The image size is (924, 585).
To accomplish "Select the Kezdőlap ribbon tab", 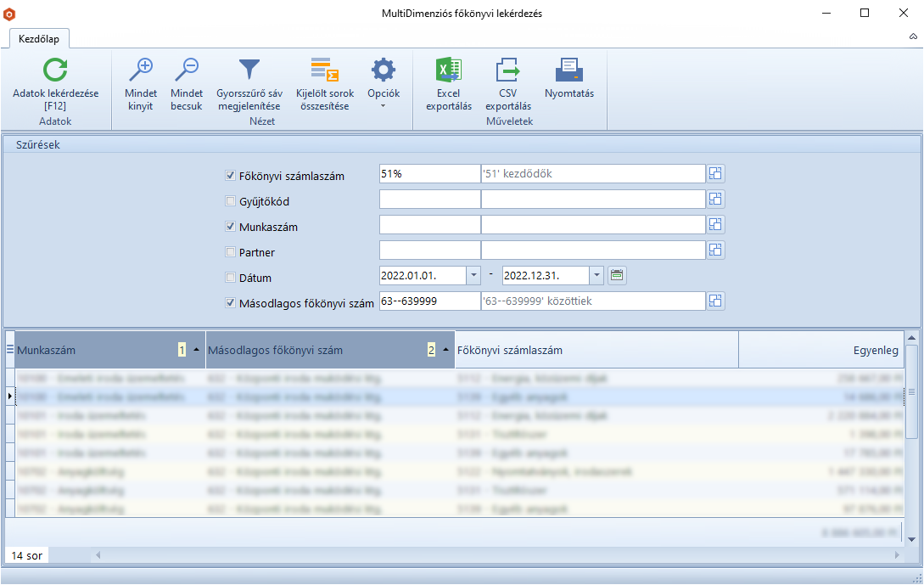I will (39, 38).
